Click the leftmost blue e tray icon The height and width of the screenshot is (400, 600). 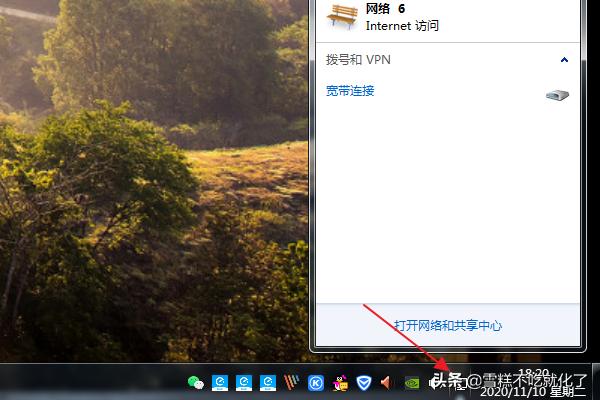[x=220, y=382]
